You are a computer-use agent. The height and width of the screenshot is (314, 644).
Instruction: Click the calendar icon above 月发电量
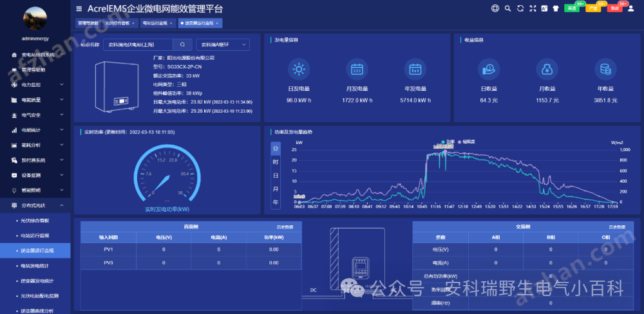pos(357,69)
